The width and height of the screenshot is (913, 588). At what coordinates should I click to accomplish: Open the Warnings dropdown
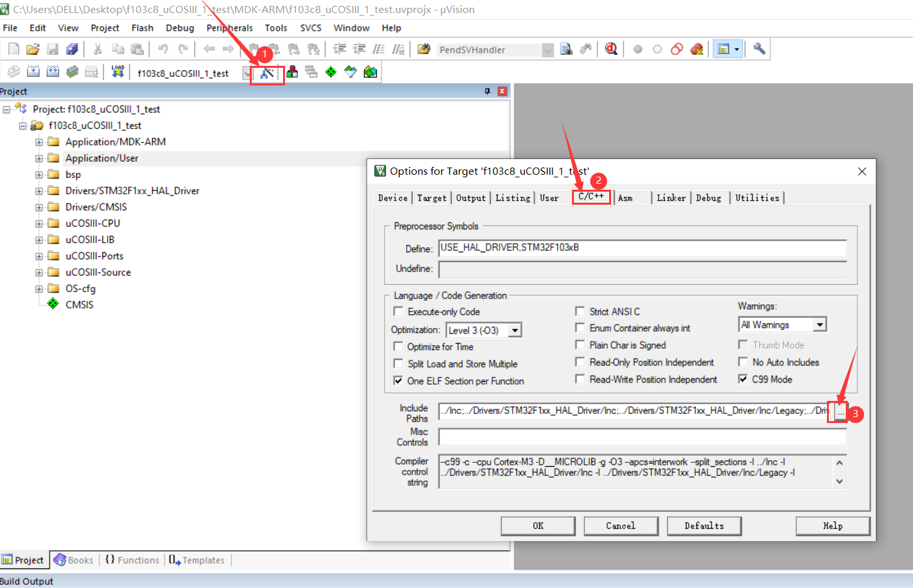[x=820, y=325]
